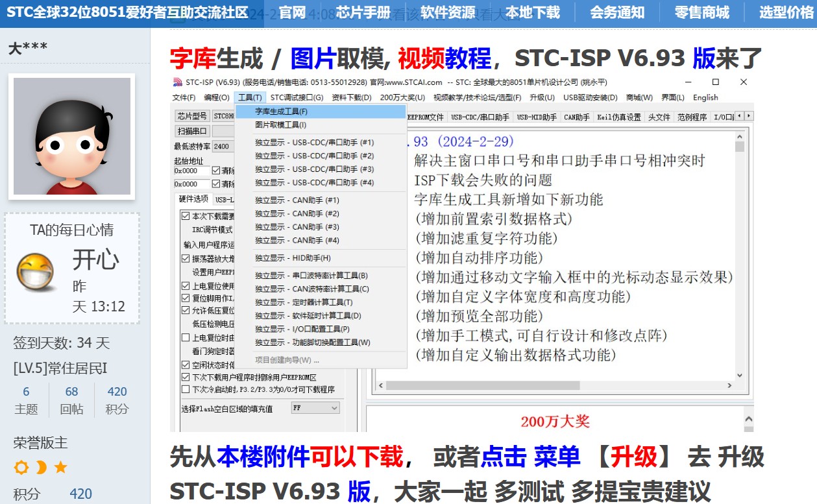
Task: Open the 界面(L) menu
Action: click(673, 97)
